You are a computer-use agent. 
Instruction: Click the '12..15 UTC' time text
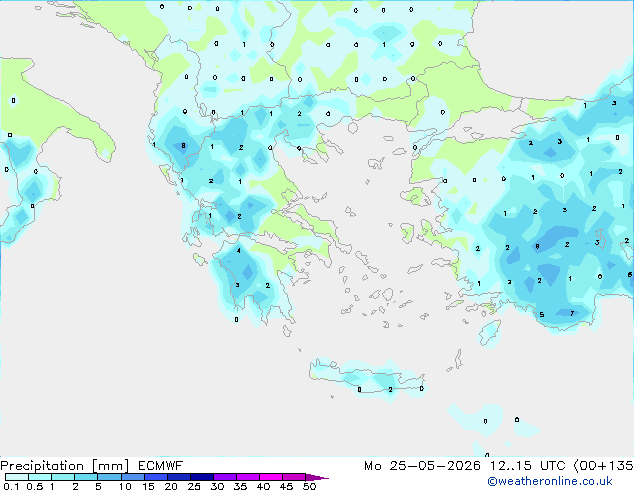527,466
